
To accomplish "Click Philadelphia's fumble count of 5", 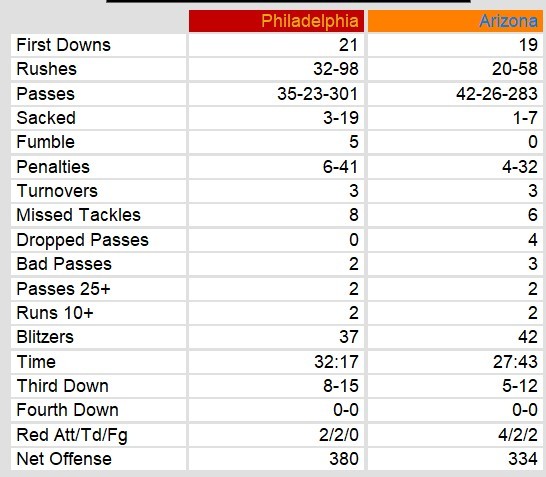I will [x=353, y=142].
